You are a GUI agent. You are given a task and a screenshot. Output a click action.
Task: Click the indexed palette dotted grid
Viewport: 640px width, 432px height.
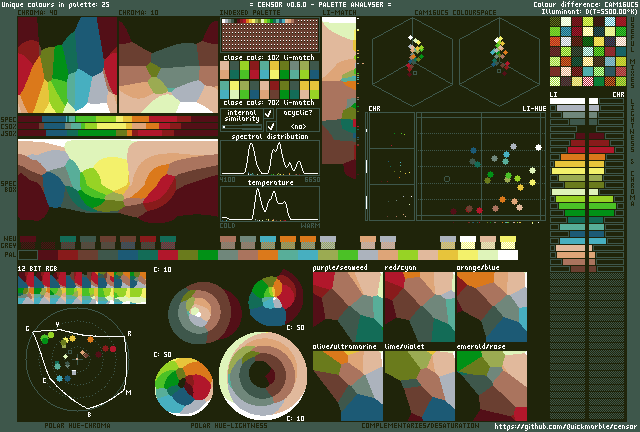(x=270, y=35)
